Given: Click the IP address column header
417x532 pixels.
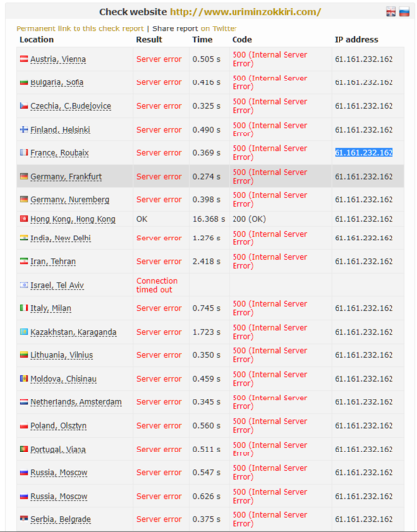Looking at the screenshot, I should coord(356,39).
